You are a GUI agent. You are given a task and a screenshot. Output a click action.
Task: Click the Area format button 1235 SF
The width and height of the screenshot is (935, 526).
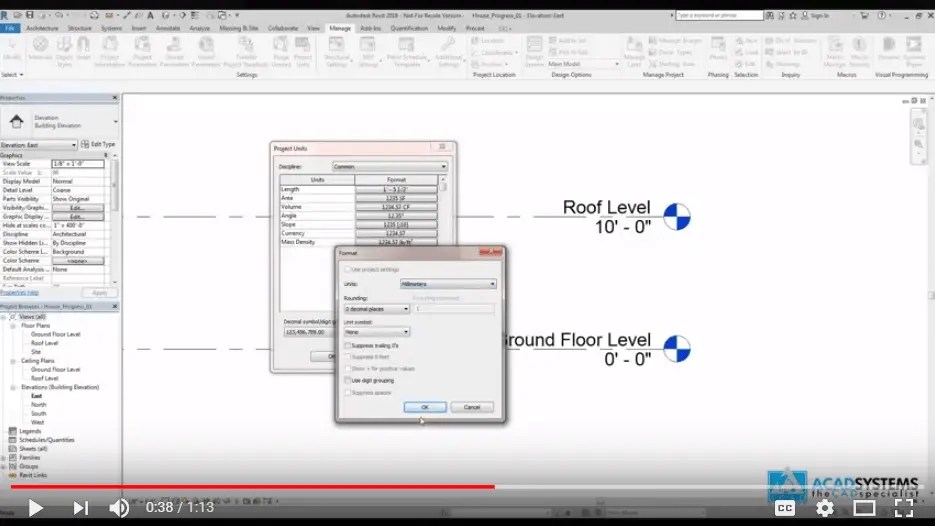396,198
